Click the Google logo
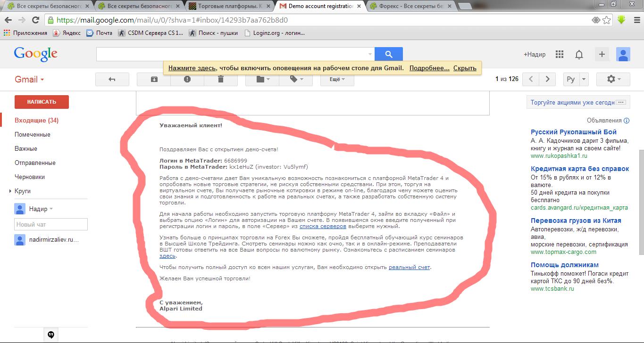Screen dimensions: 644x343 coord(36,54)
